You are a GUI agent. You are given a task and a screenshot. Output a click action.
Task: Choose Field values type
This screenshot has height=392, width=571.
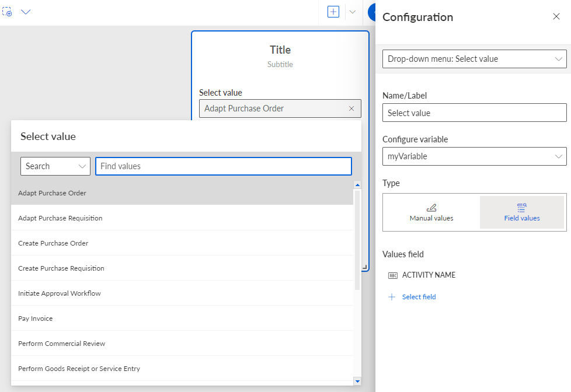522,212
